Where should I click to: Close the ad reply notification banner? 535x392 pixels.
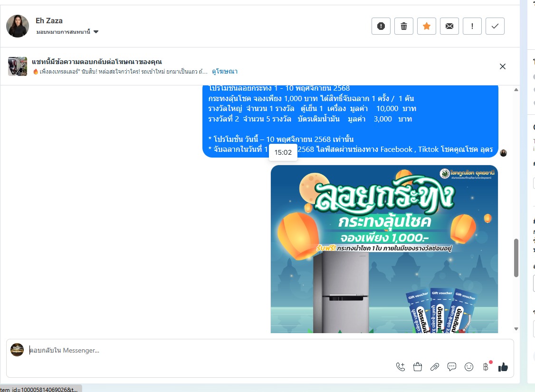(503, 66)
